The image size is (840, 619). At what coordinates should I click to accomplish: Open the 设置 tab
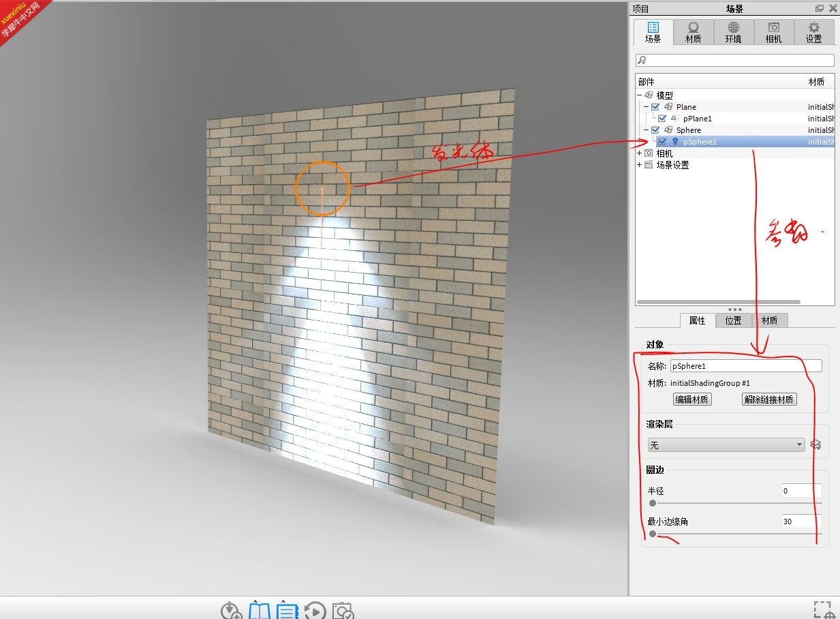pyautogui.click(x=813, y=32)
